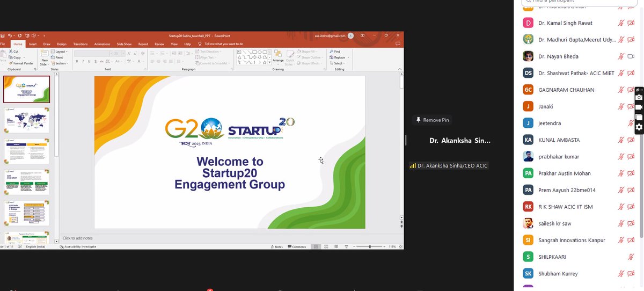Click prabhakar kumar's camera-off icon
Viewport: 644px width, 291px height.
[x=631, y=157]
